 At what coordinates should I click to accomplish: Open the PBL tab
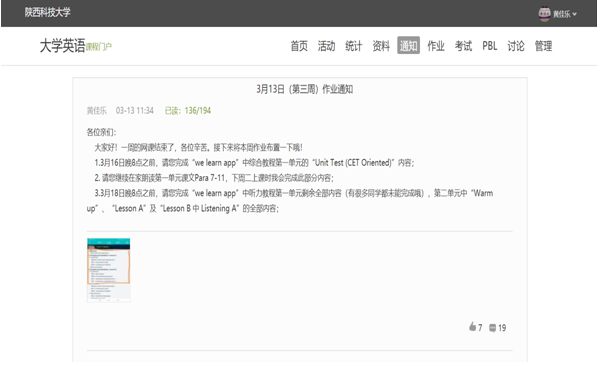pos(490,46)
